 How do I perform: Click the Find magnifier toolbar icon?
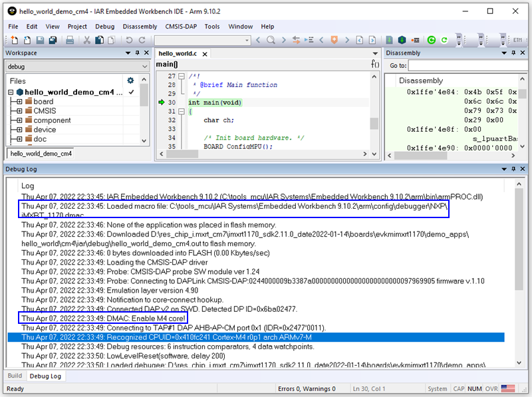click(271, 40)
